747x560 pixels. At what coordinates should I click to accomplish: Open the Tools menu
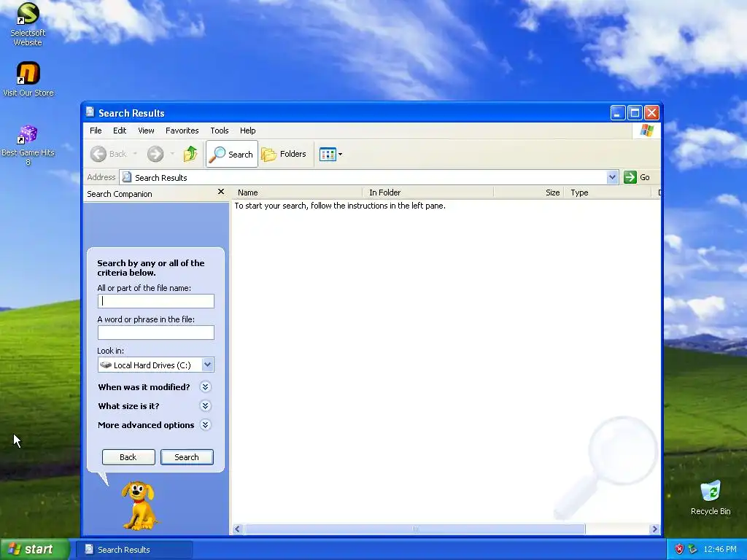[x=219, y=131]
